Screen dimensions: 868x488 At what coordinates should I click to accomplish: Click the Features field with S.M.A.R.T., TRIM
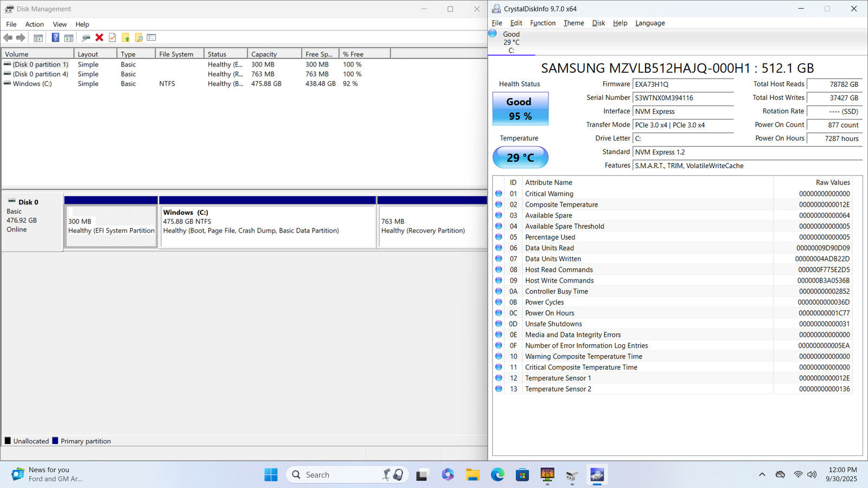point(748,165)
